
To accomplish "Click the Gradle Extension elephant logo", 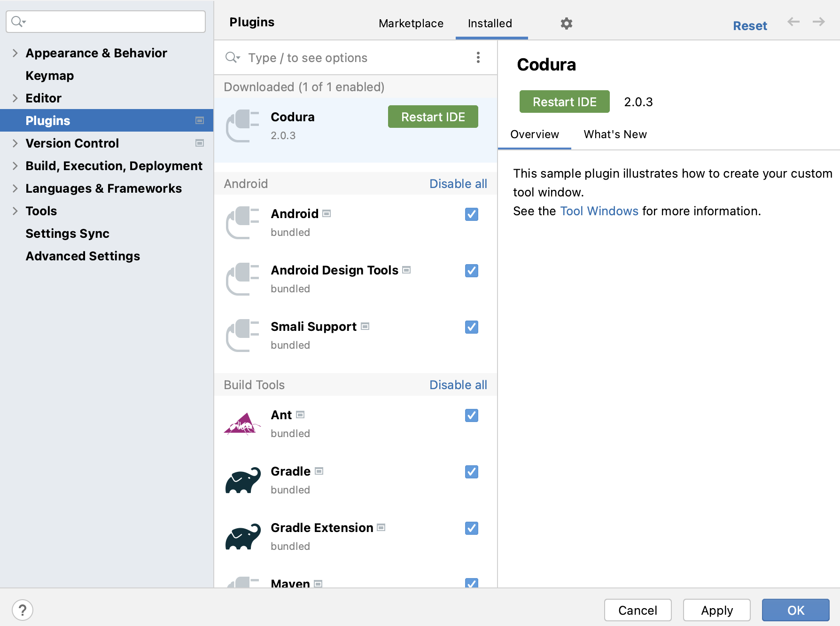I will tap(242, 537).
